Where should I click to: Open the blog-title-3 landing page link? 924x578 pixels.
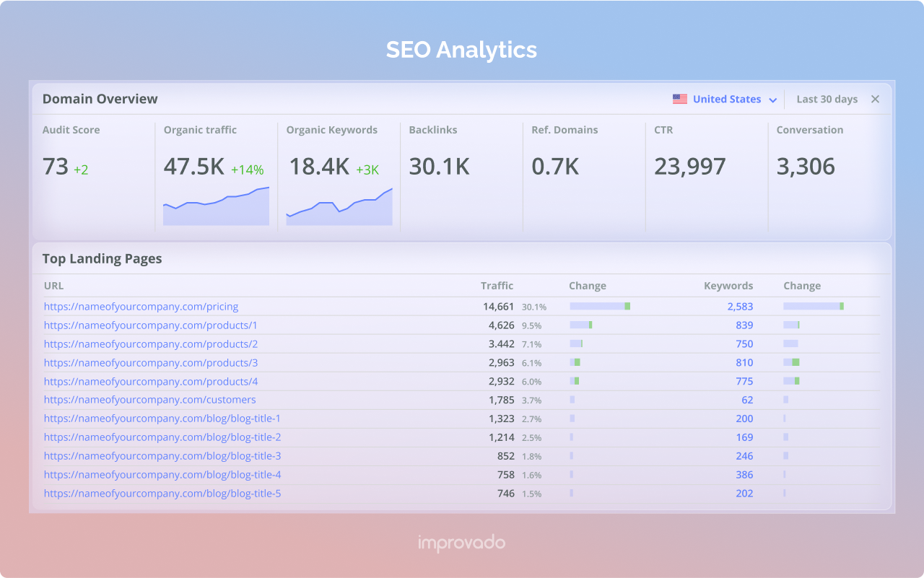pyautogui.click(x=162, y=455)
